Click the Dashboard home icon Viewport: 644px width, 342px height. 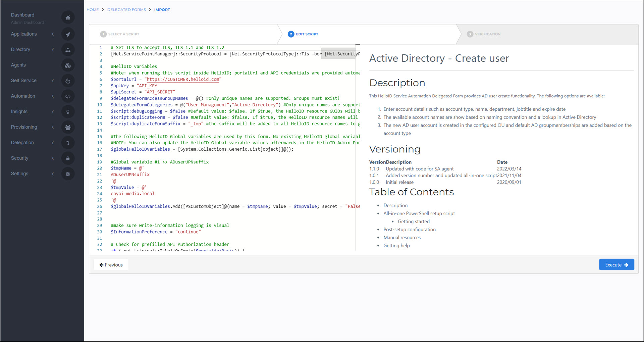click(x=68, y=17)
